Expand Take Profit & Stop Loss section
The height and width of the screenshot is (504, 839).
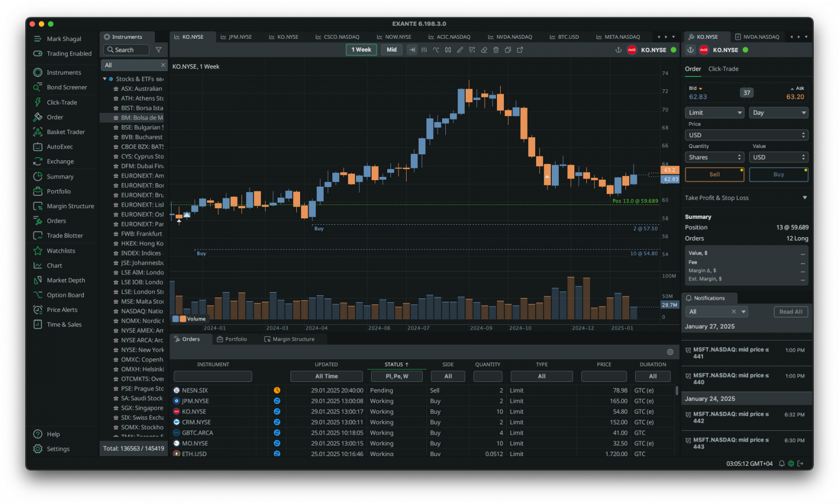click(x=805, y=198)
